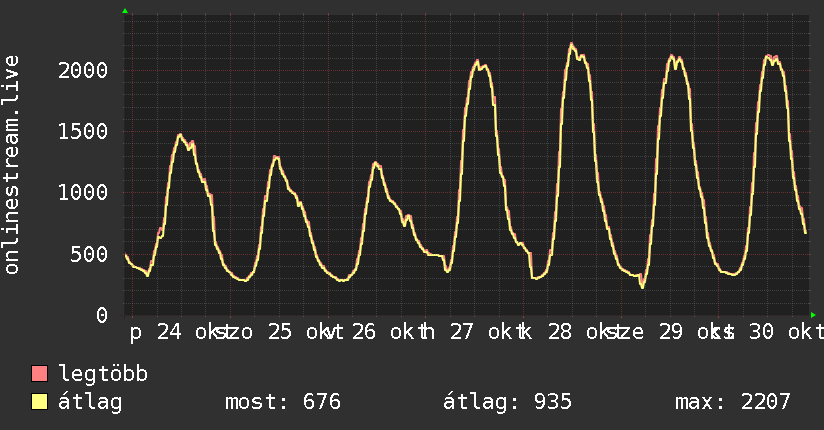Click the átlag legend label beside yellow swatch

point(90,402)
